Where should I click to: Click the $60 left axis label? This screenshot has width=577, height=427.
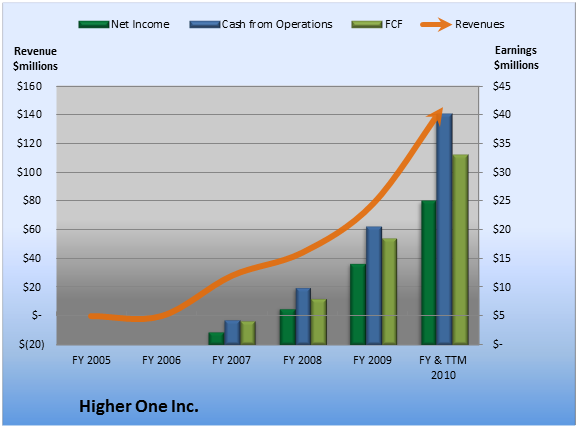(x=32, y=229)
